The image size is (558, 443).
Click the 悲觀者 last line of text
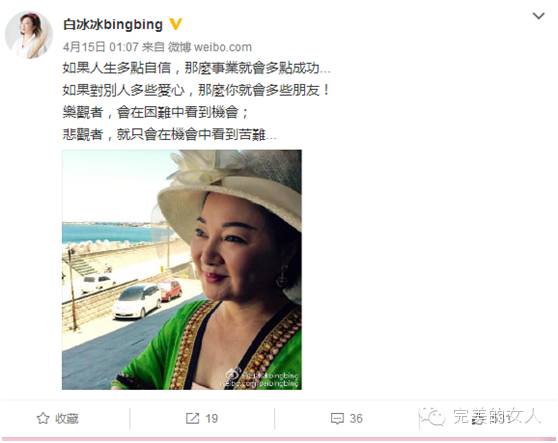[169, 134]
